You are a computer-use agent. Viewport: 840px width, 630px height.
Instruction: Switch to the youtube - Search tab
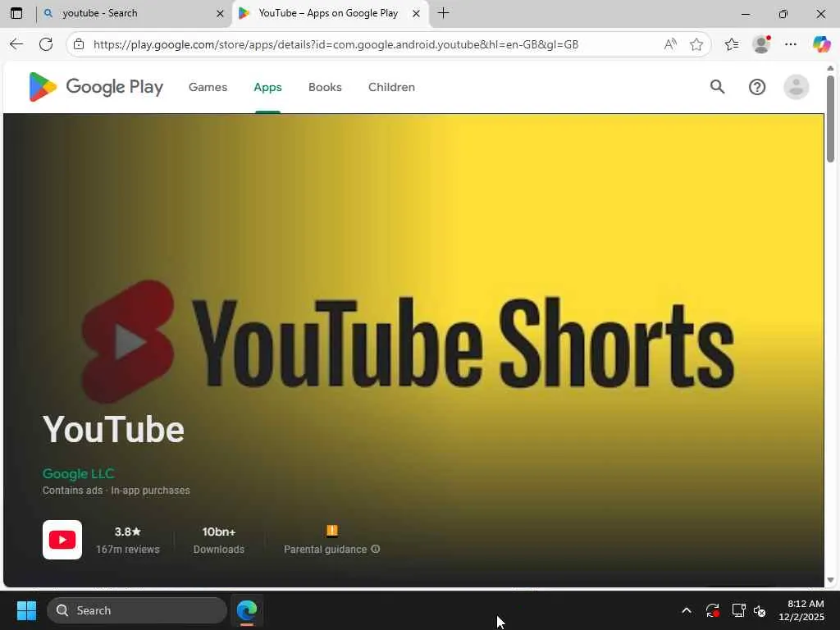(x=134, y=13)
